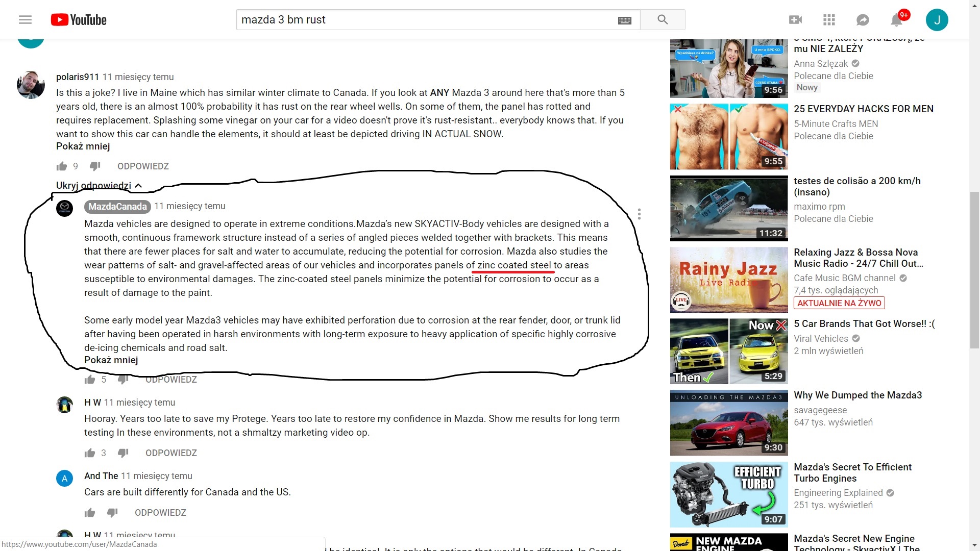Click the YouTube logo home link
The height and width of the screenshot is (551, 980).
pos(79,20)
